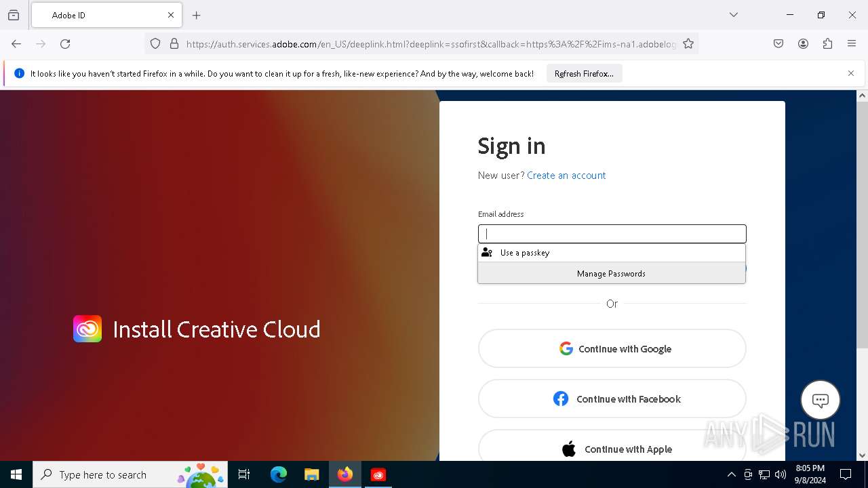Click scrollbar down arrow
The height and width of the screenshot is (488, 868).
[x=862, y=455]
